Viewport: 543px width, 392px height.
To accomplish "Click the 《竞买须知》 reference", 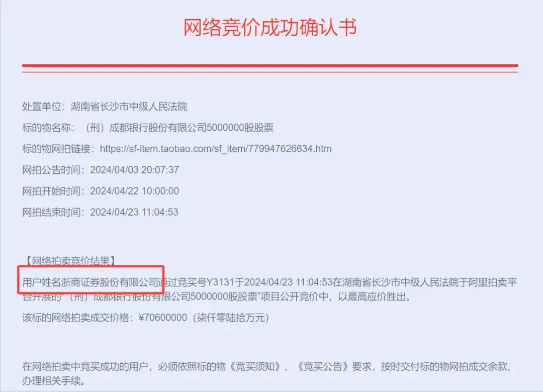I will pos(255,366).
